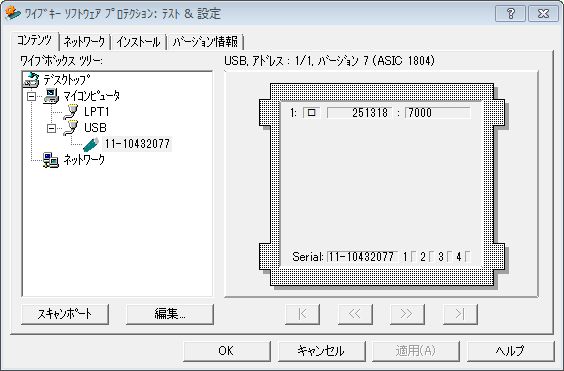Open the インストール tab
Viewport: 564px width, 371px height.
pyautogui.click(x=138, y=42)
